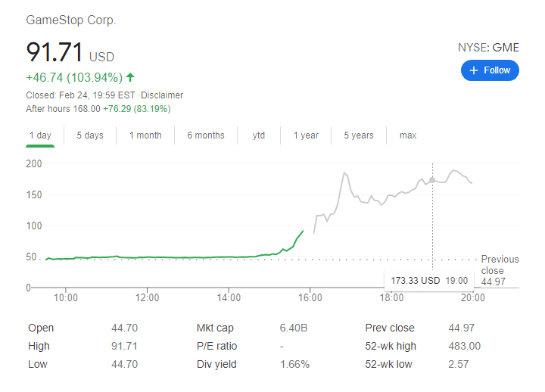Click the GameStop Corp. title
Screen dimensions: 545x392
[71, 20]
